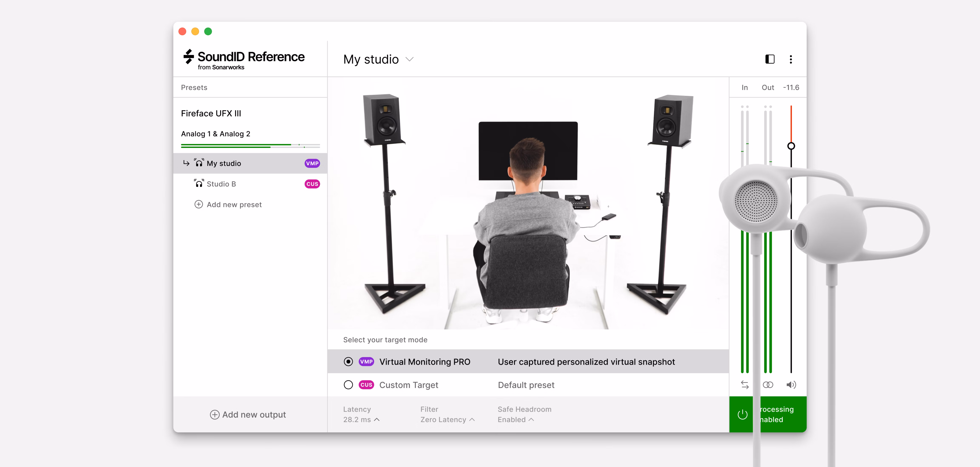This screenshot has width=980, height=467.
Task: Expand Safe Headroom Enabled setting
Action: click(x=516, y=419)
